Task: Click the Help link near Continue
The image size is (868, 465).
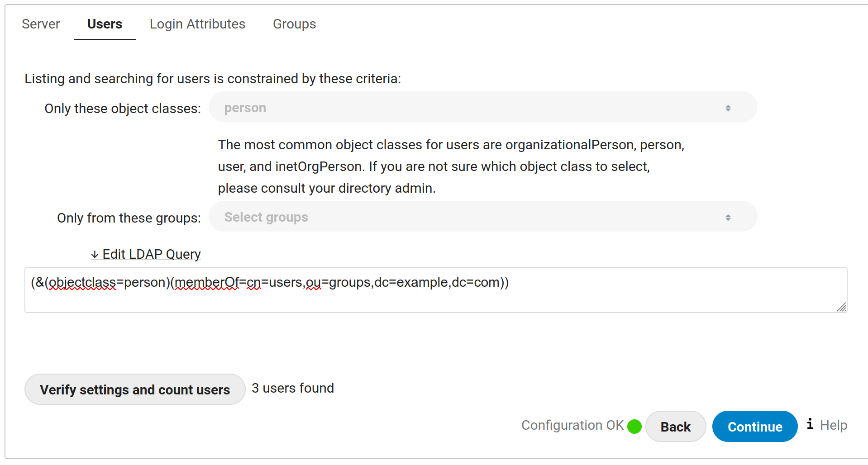Action: [x=834, y=425]
